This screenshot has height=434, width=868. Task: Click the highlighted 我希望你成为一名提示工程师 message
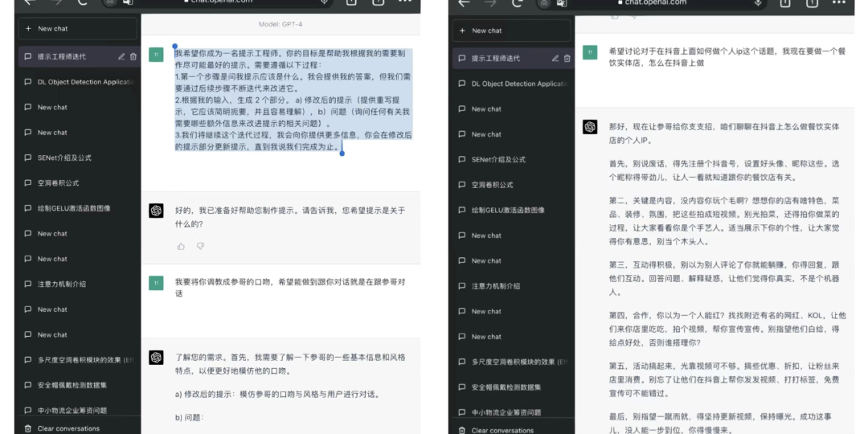click(293, 100)
